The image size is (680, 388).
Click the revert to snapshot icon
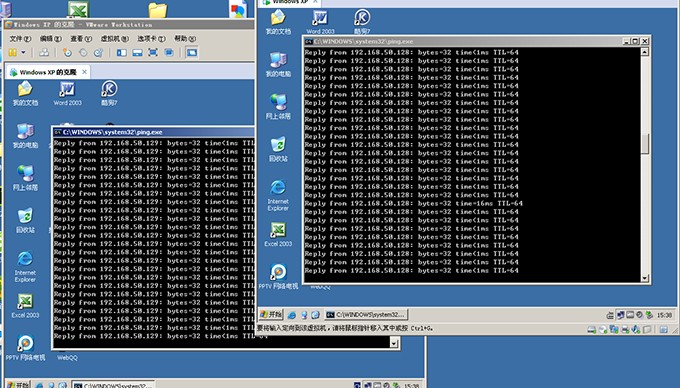(83, 52)
